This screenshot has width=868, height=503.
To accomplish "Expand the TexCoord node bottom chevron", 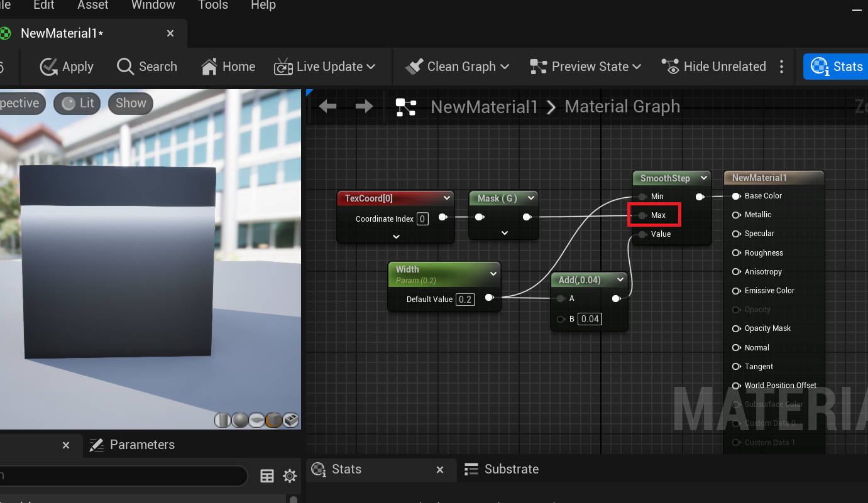I will click(396, 237).
